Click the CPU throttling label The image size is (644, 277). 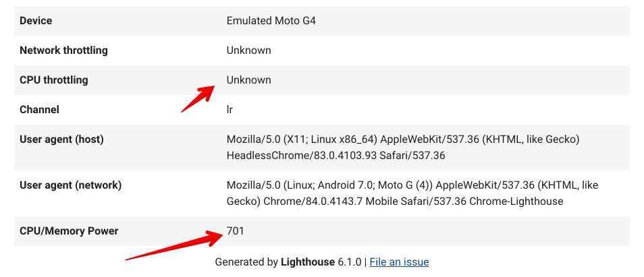(54, 80)
